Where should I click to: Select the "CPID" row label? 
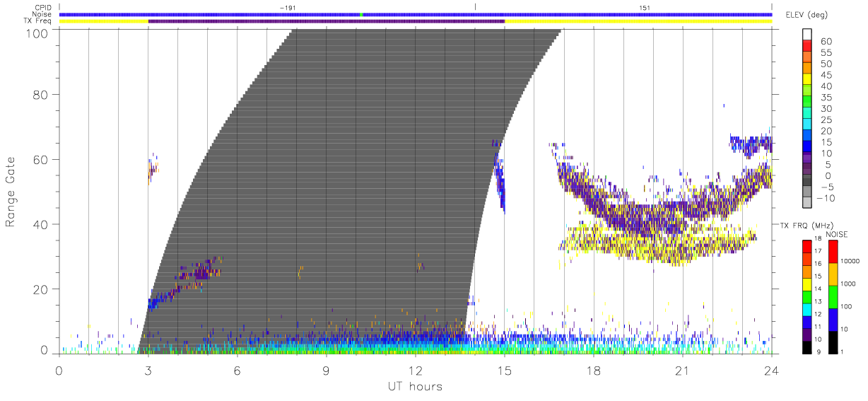pos(42,8)
